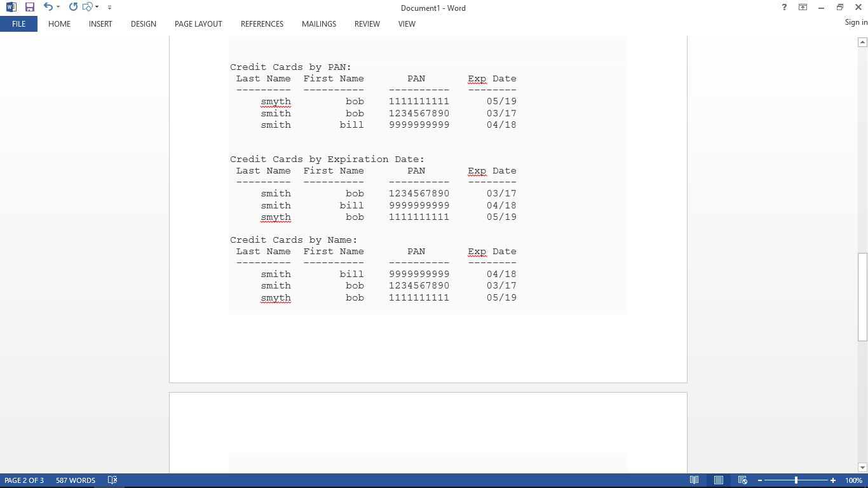
Task: Click the 587 WORDS count button
Action: [x=75, y=480]
